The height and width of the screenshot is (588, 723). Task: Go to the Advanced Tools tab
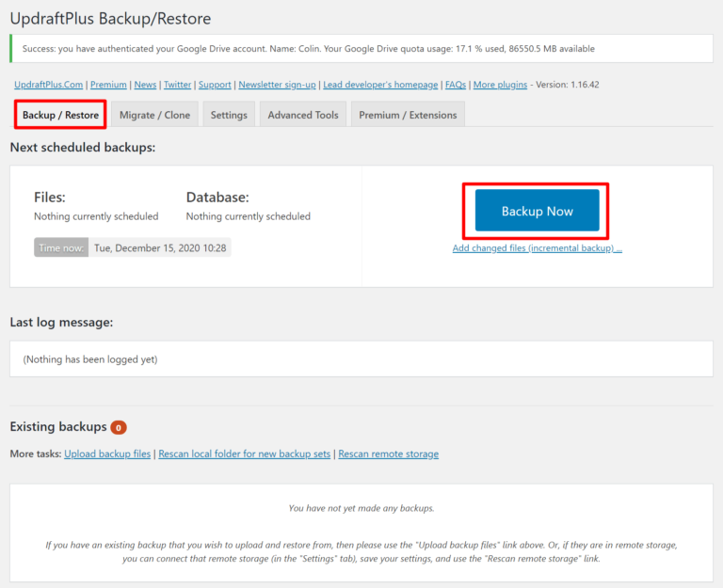(x=303, y=115)
